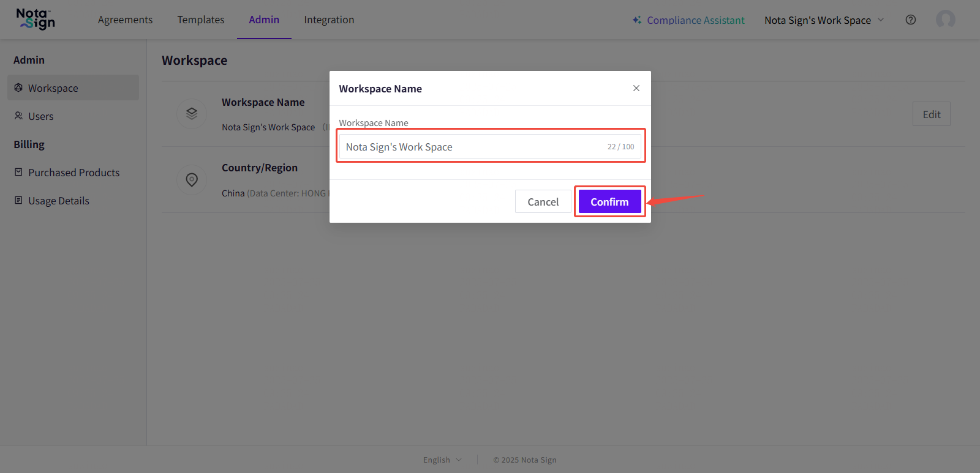Open the user profile avatar
The height and width of the screenshot is (473, 980).
click(x=945, y=20)
